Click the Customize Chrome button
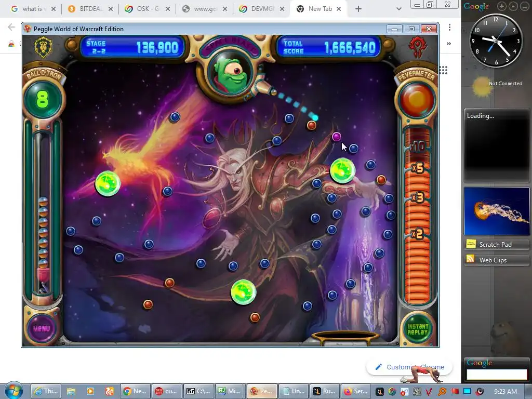This screenshot has width=532, height=399. tap(409, 367)
